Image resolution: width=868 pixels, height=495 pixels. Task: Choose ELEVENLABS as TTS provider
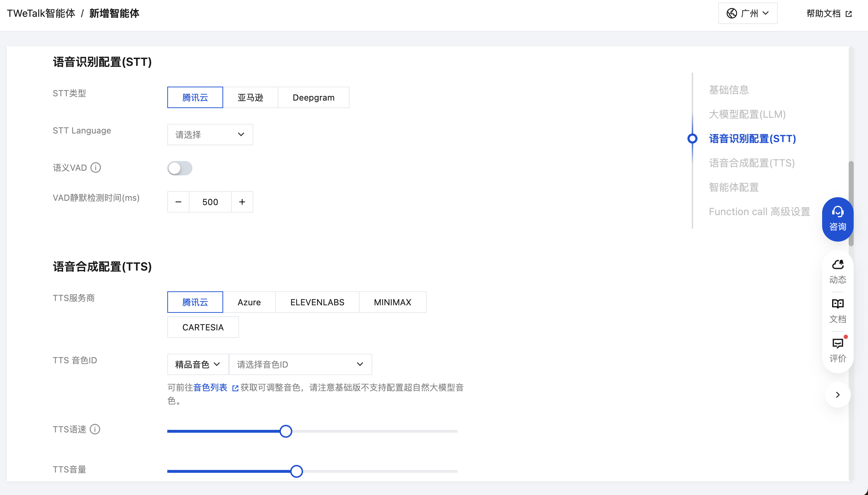[x=317, y=302]
